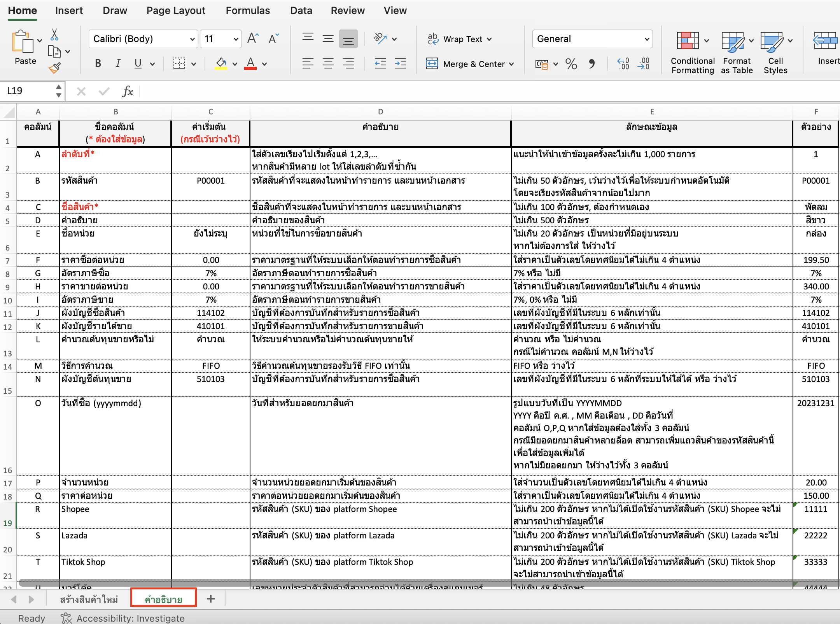Image resolution: width=840 pixels, height=624 pixels.
Task: Open the Merge & Center dropdown arrow
Action: click(511, 64)
